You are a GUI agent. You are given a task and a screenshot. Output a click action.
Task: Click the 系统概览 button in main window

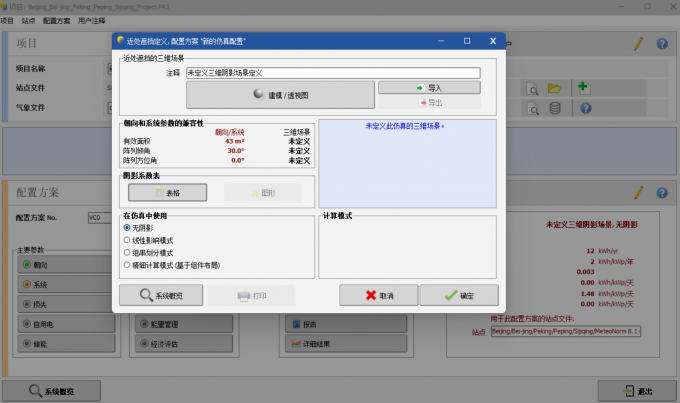click(x=52, y=391)
